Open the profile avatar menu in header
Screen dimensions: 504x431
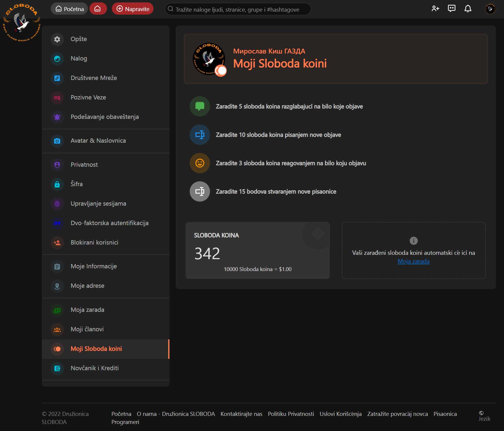pos(490,9)
